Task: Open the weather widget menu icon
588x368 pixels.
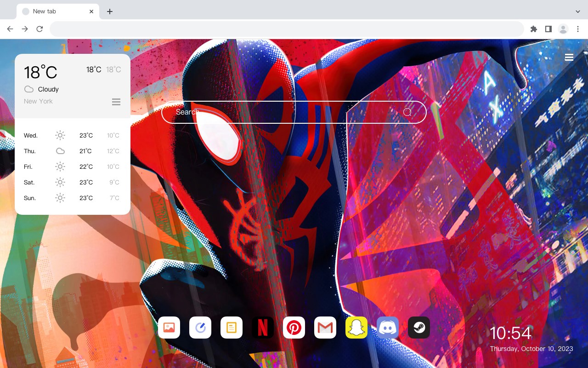Action: (116, 102)
